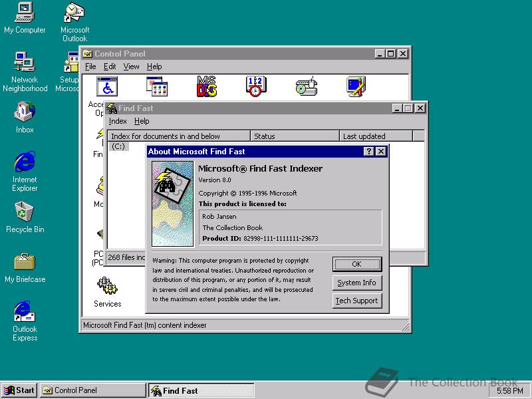
Task: Select Accessibility Options icon in Control Panel
Action: coord(107,86)
